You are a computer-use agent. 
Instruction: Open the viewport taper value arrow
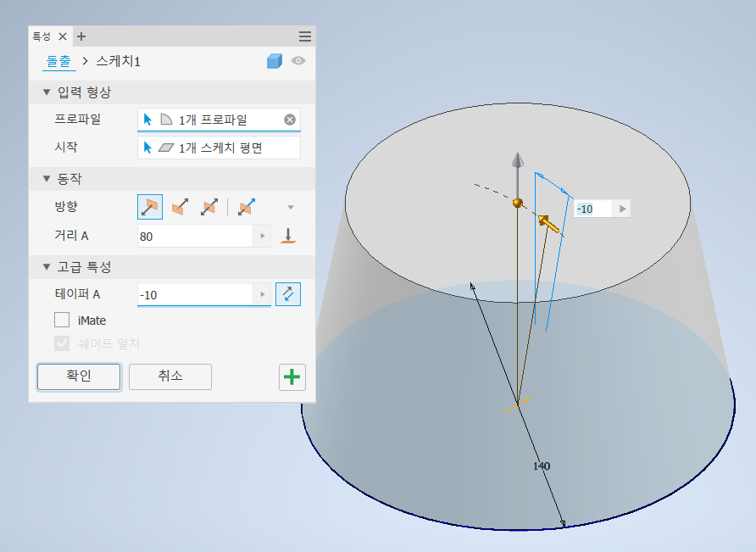click(x=622, y=209)
